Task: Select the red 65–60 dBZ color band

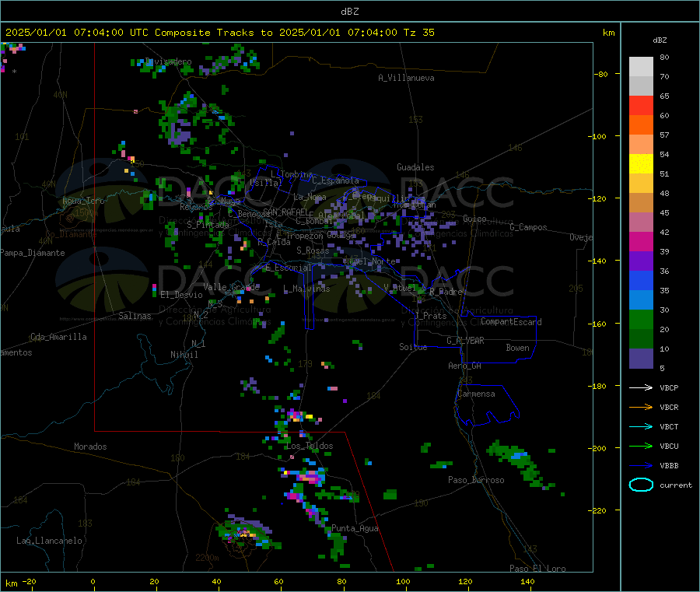Action: click(x=641, y=106)
